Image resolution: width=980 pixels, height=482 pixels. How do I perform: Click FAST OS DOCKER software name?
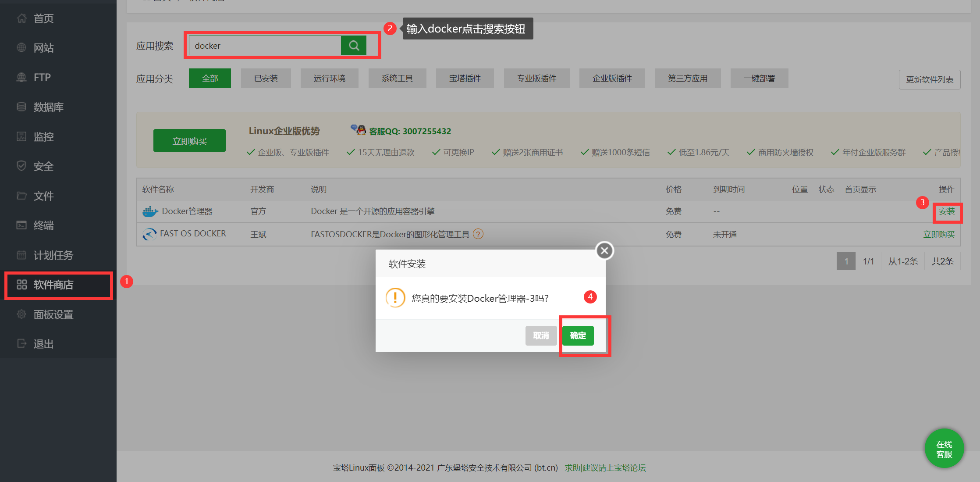point(193,234)
